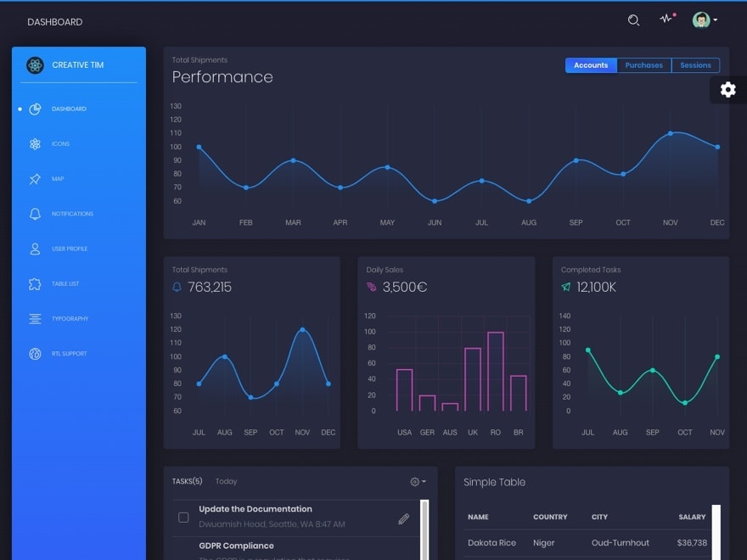This screenshot has width=747, height=560.
Task: Open Notifications via bell icon in sidebar
Action: click(35, 214)
